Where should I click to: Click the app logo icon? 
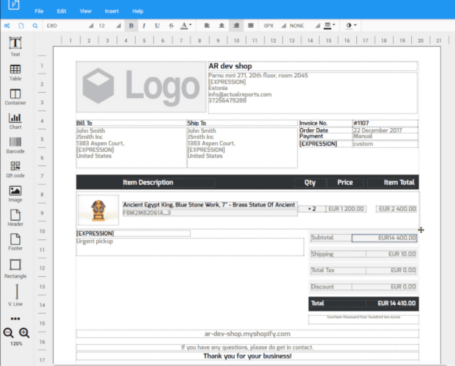tap(14, 5)
